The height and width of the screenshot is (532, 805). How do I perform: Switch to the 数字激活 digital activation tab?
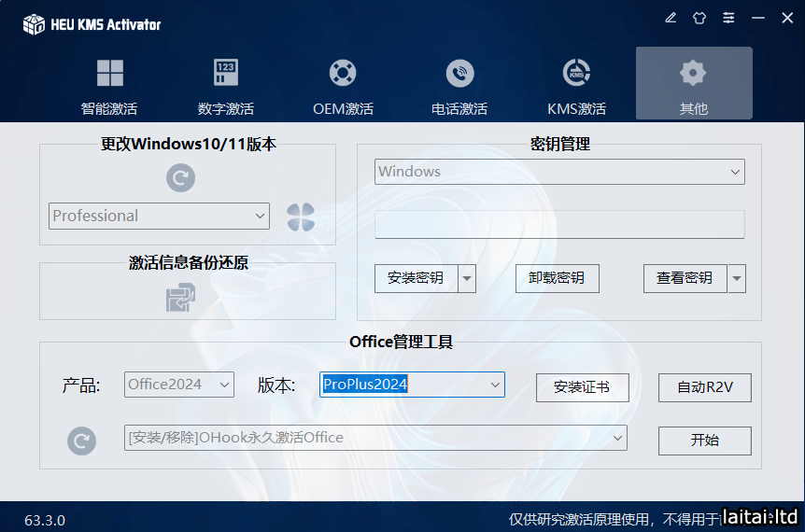coord(226,85)
